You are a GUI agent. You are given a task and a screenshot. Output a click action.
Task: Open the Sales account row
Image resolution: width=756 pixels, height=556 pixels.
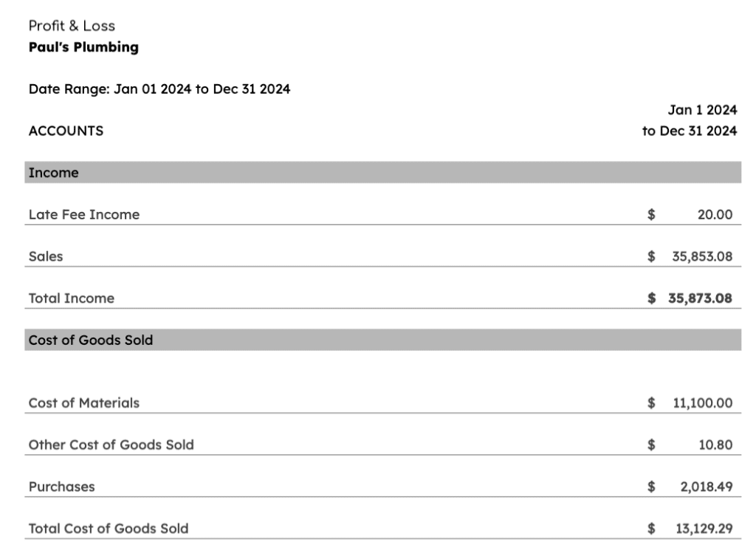(x=46, y=257)
